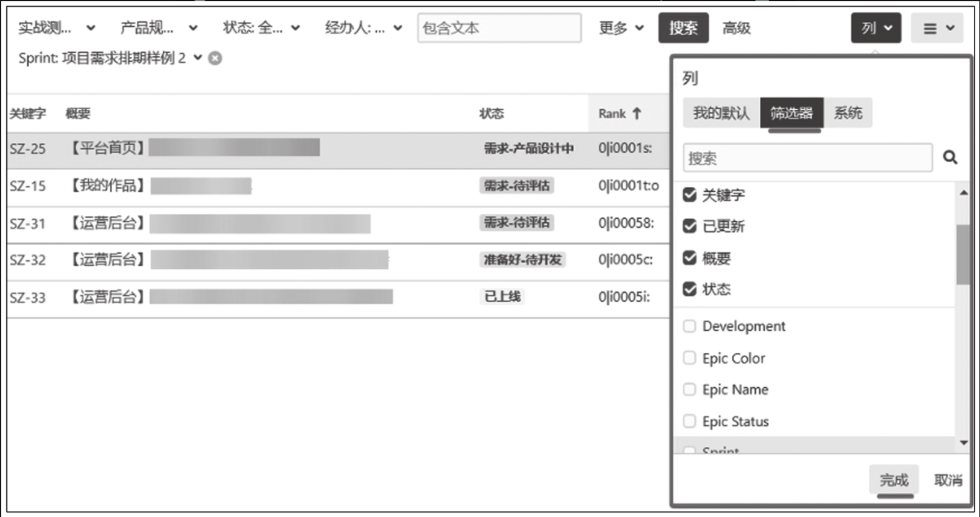Uncheck the 概要 column checkbox
Viewport: 980px width, 517px height.
[x=690, y=258]
